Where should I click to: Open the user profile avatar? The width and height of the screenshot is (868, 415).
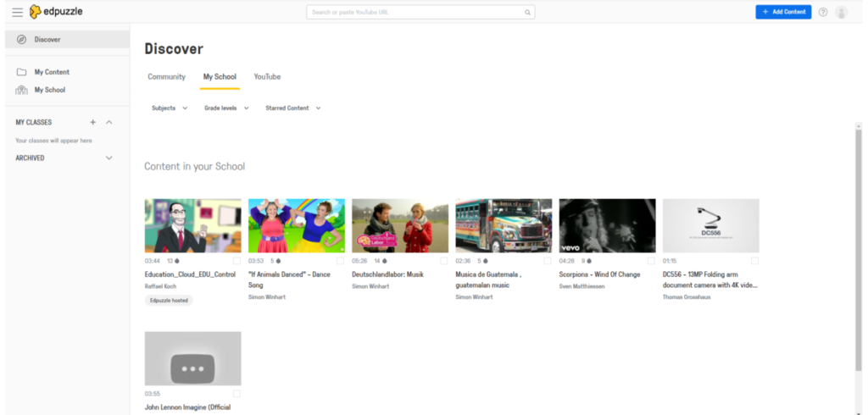(x=842, y=12)
